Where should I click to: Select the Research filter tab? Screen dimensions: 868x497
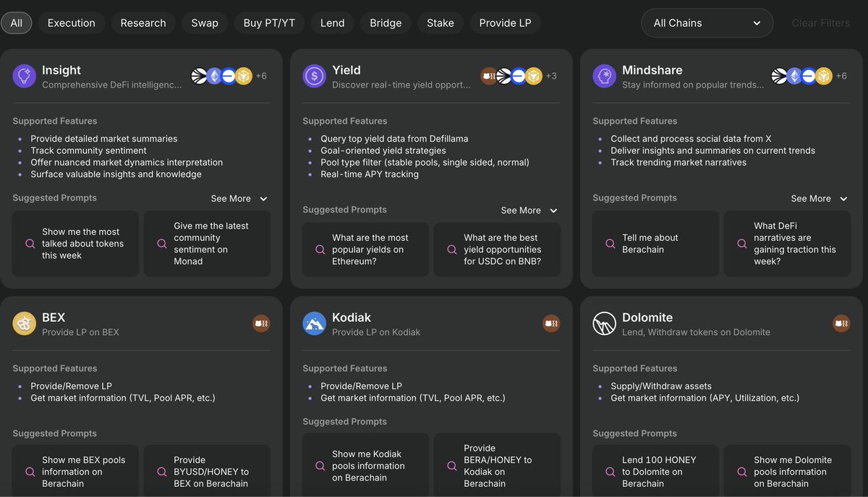(x=143, y=23)
